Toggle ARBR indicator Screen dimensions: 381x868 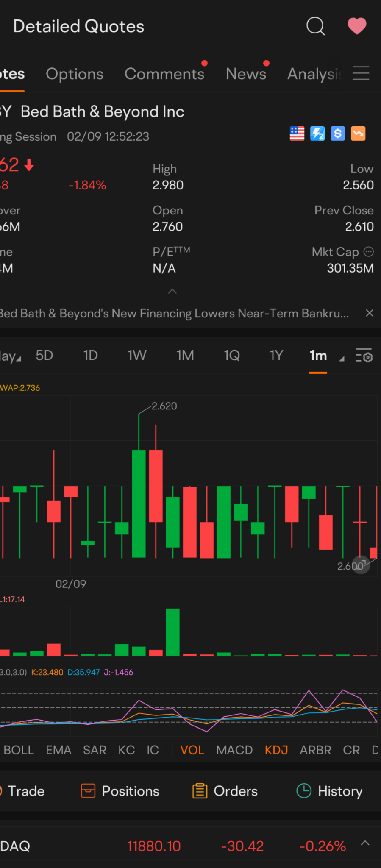point(315,750)
